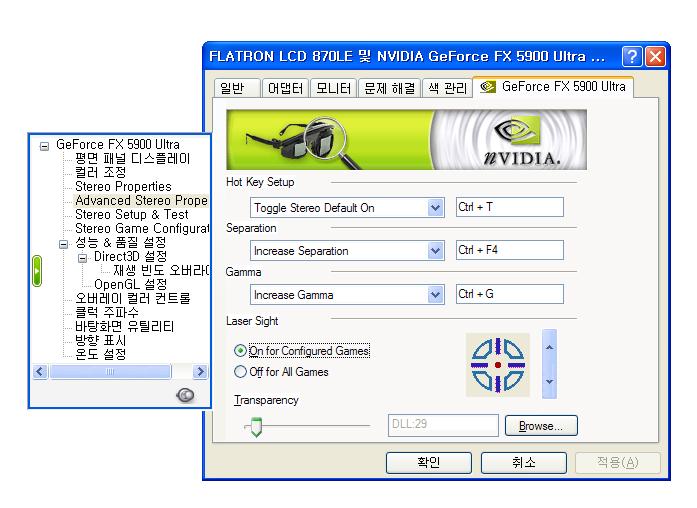Click the Browse... button
Viewport: 697px width, 508px height.
541,426
